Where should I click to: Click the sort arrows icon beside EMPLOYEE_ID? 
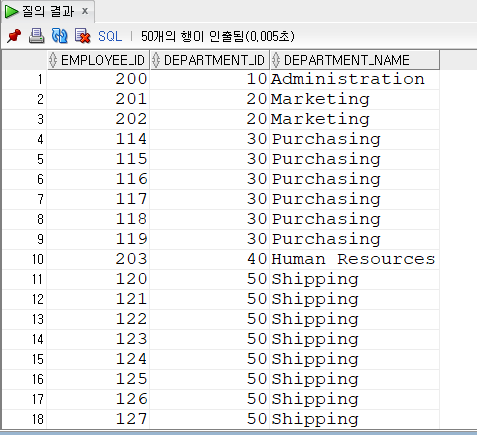pos(53,60)
